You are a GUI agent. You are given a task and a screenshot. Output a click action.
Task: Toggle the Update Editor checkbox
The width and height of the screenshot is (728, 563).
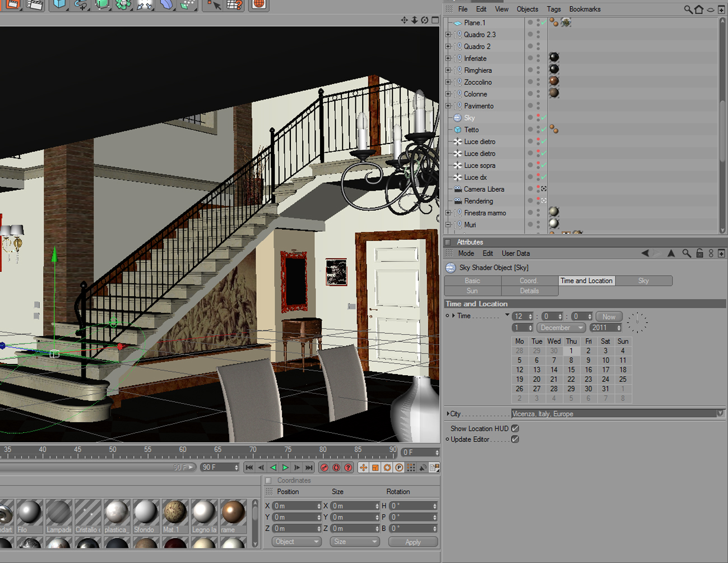(515, 440)
